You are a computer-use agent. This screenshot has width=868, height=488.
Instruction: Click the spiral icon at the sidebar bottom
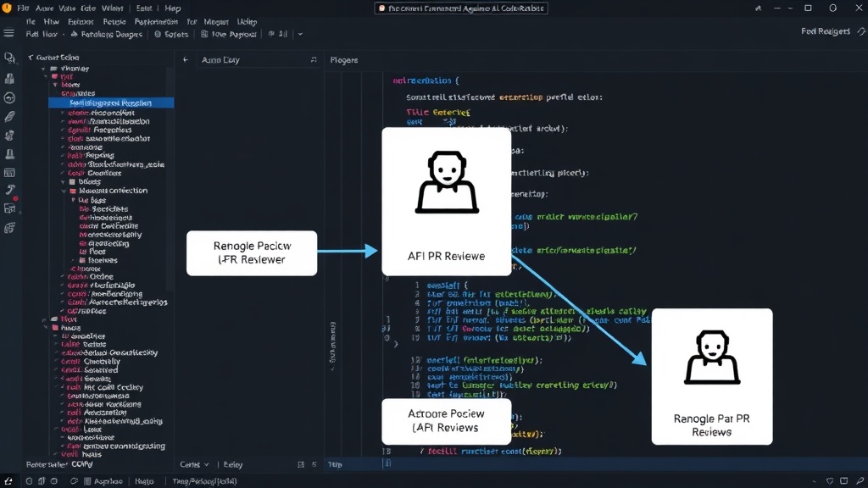pyautogui.click(x=9, y=227)
